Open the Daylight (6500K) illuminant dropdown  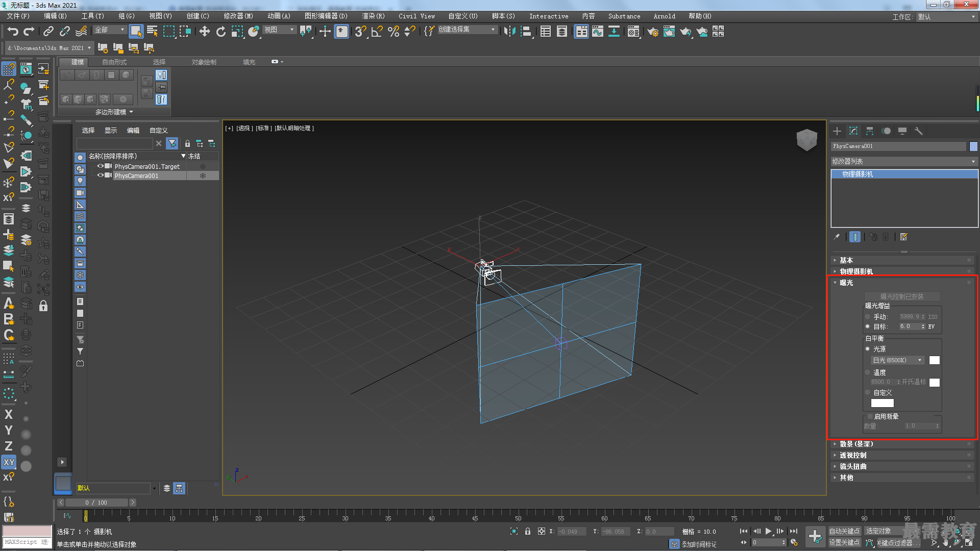pyautogui.click(x=898, y=360)
